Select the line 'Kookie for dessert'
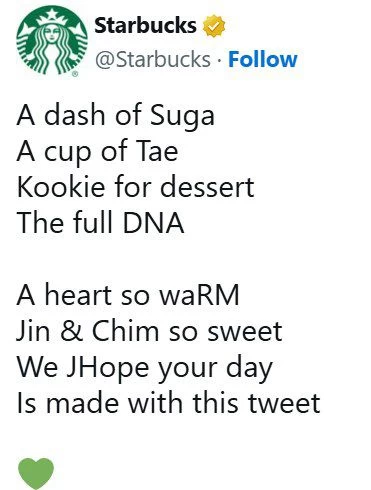 (136, 187)
